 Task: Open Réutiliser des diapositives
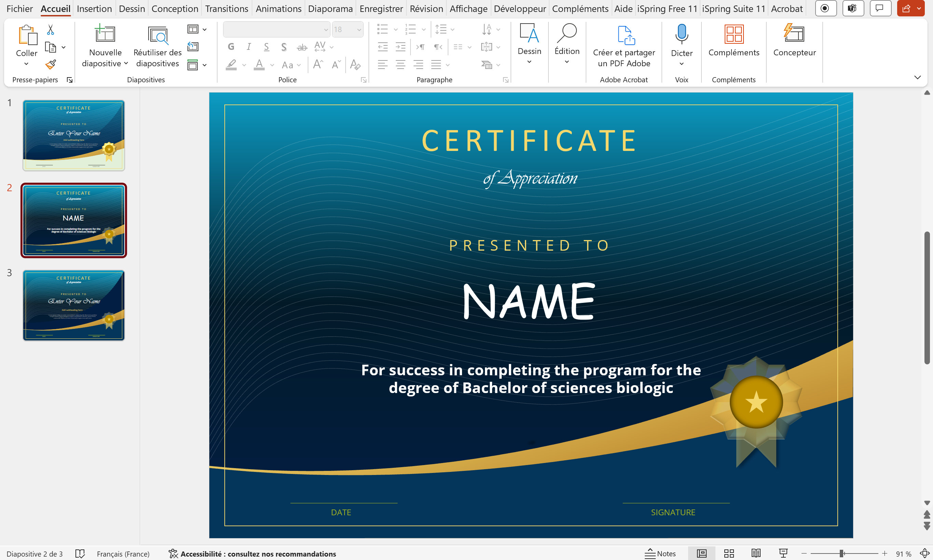(x=157, y=46)
